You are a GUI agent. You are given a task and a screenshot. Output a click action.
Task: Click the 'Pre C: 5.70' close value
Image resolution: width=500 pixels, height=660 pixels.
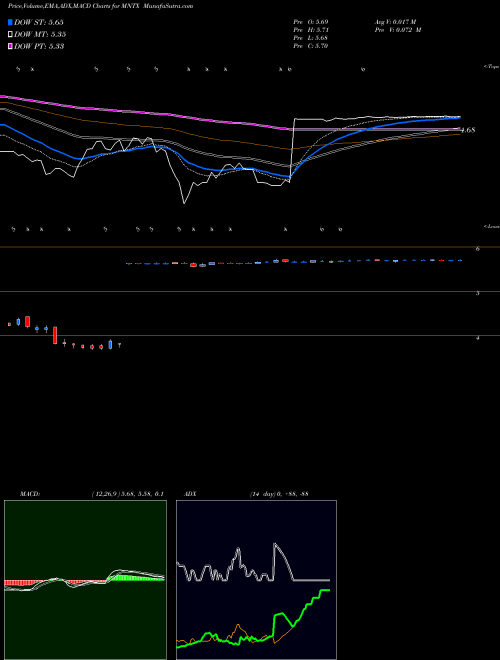click(311, 46)
